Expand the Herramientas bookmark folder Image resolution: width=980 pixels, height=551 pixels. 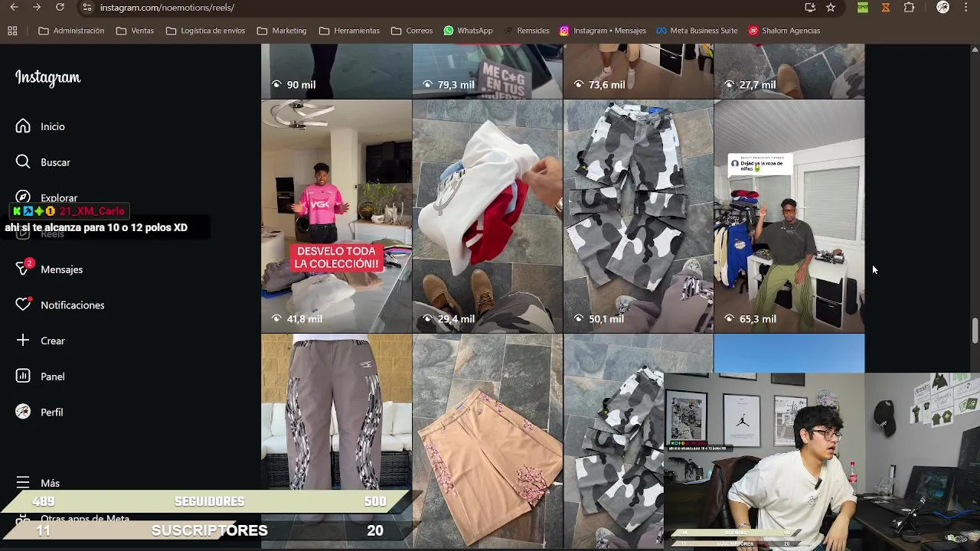pyautogui.click(x=349, y=31)
